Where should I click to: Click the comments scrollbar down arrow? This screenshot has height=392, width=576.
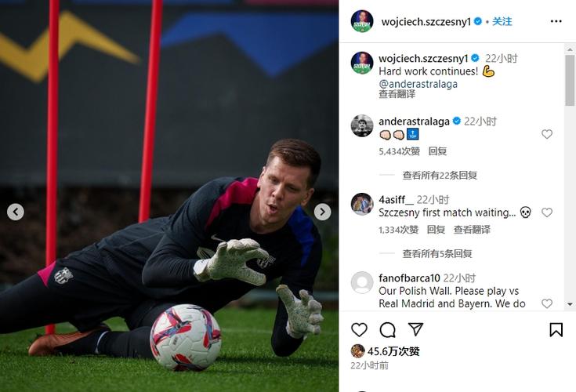pos(570,304)
